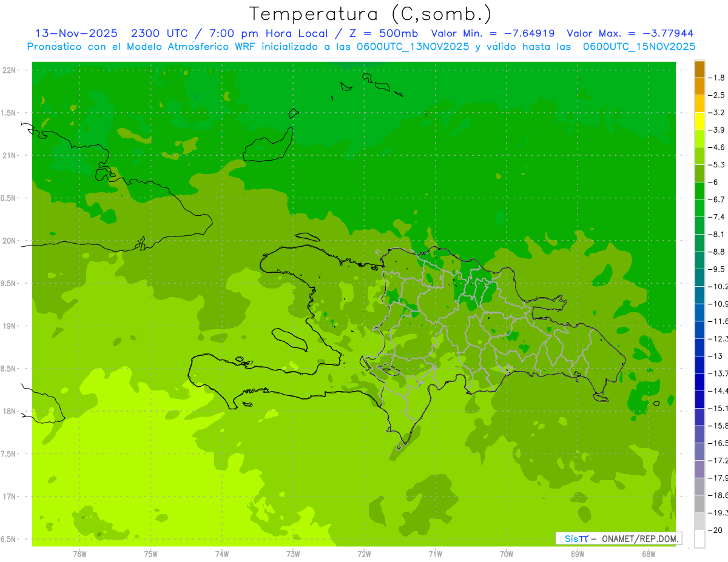Click the yellow swatch between -3.2 and -3.9
Image resolution: width=728 pixels, height=562 pixels.
(699, 121)
